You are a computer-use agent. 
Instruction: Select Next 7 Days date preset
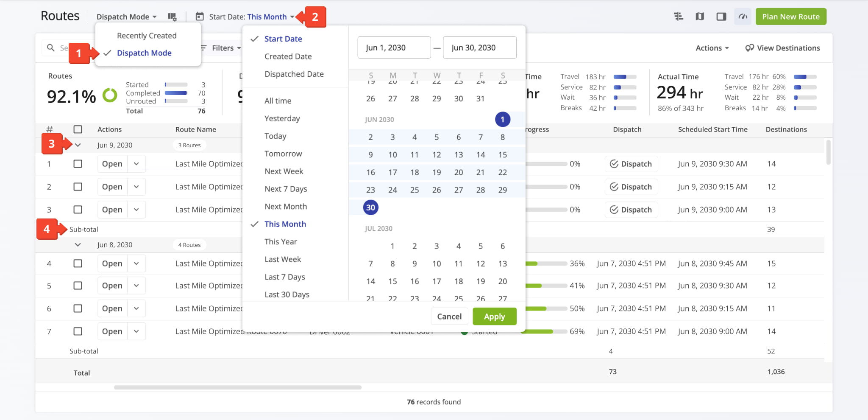click(286, 189)
